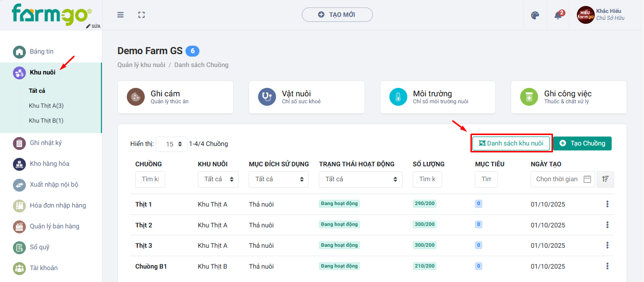Click the SỬA edit logo pencil
This screenshot has width=644, height=282.
[x=93, y=26]
